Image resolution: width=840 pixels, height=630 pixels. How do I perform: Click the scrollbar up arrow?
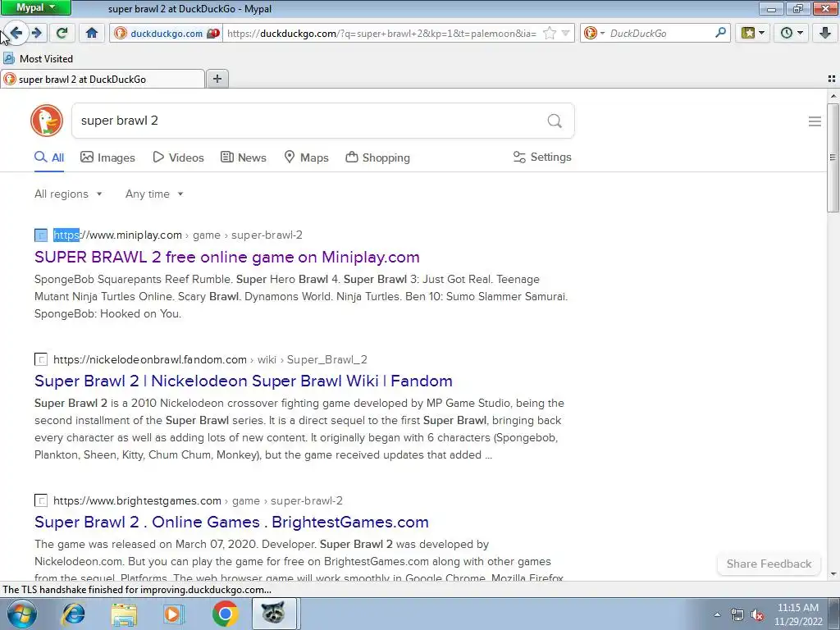pyautogui.click(x=833, y=96)
